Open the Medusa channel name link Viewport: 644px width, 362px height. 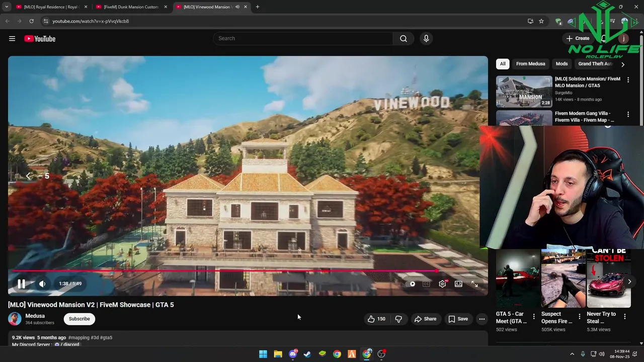tap(35, 316)
